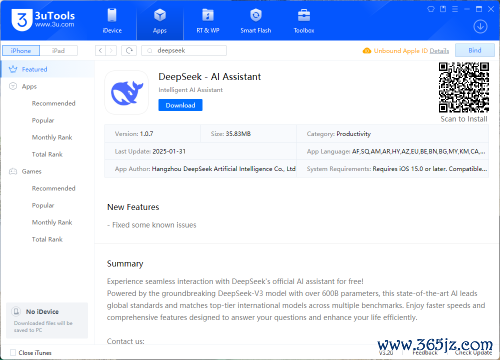Click the Featured crown icon
This screenshot has width=500, height=360.
point(13,69)
